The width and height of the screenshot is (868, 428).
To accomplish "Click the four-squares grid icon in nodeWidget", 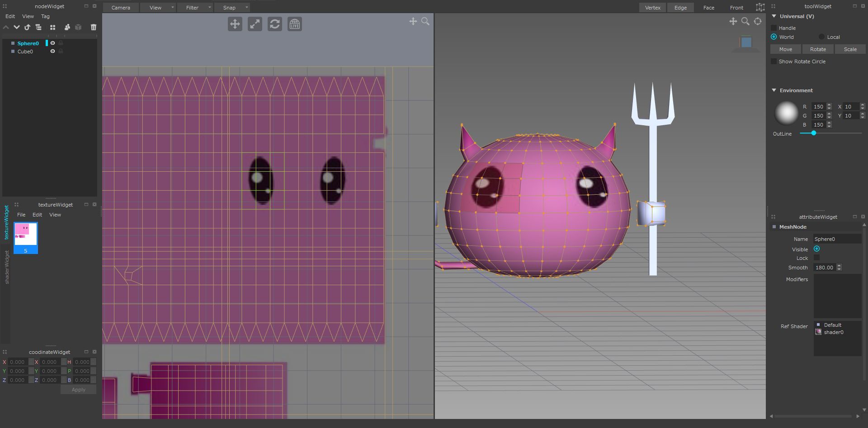I will click(x=52, y=27).
